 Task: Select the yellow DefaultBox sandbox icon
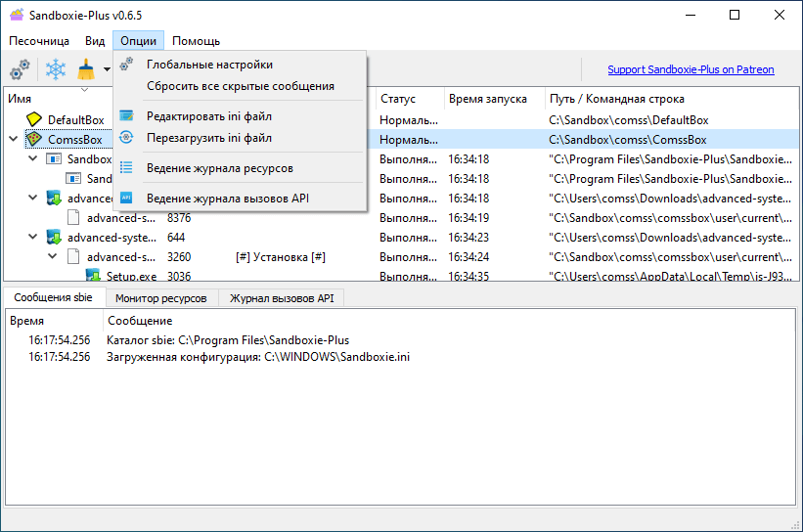click(x=35, y=119)
